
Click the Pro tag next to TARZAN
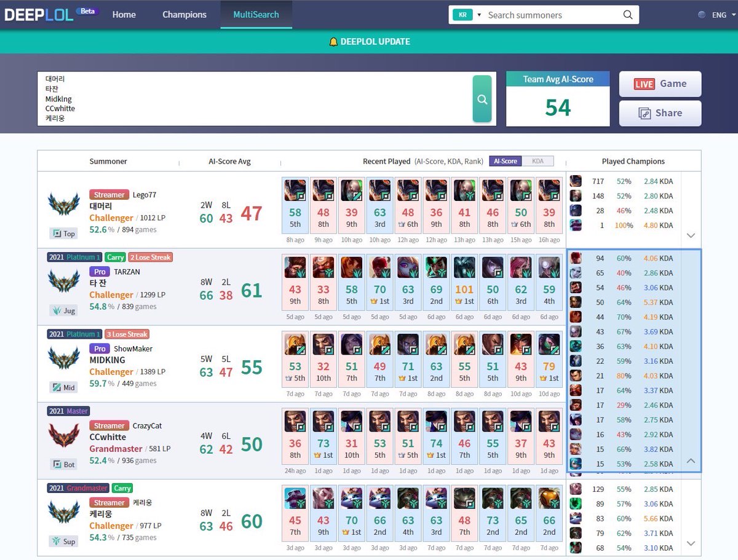(100, 272)
